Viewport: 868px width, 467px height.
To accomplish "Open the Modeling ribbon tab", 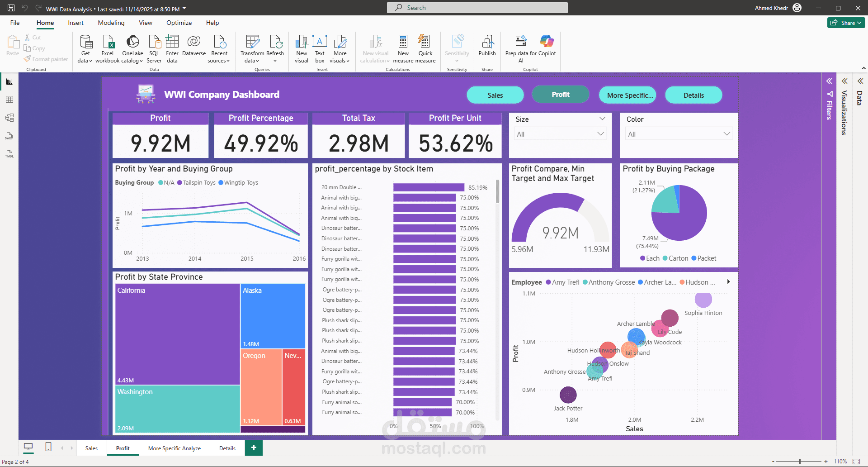I will (x=111, y=23).
